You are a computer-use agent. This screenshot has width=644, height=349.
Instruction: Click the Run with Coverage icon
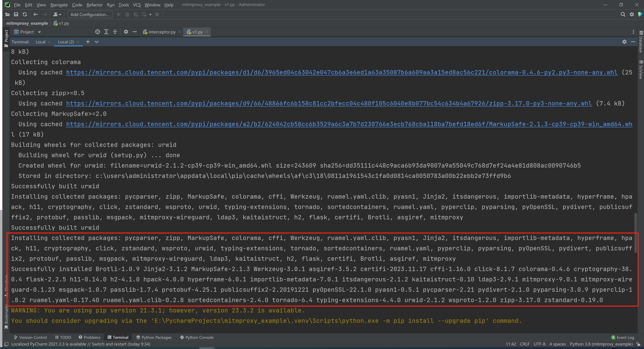[x=136, y=15]
